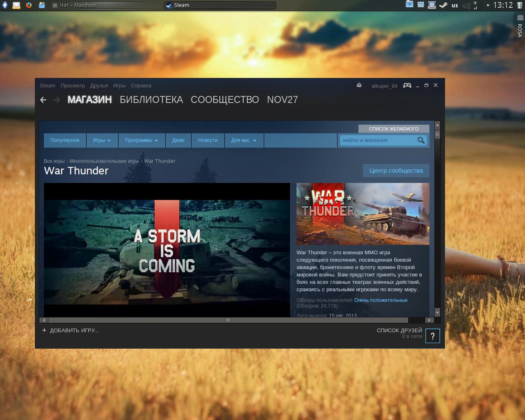Open the Steam inbox envelope icon
Viewport: 525px width, 420px height.
(x=359, y=85)
